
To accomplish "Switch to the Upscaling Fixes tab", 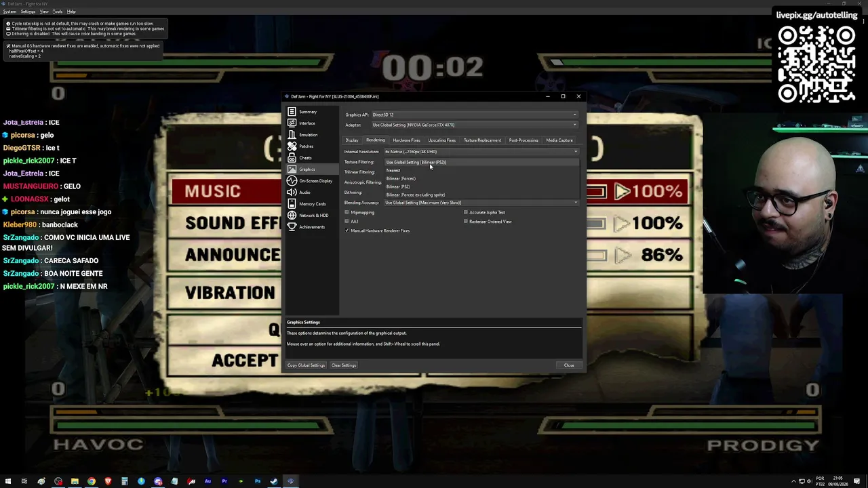I will [442, 140].
